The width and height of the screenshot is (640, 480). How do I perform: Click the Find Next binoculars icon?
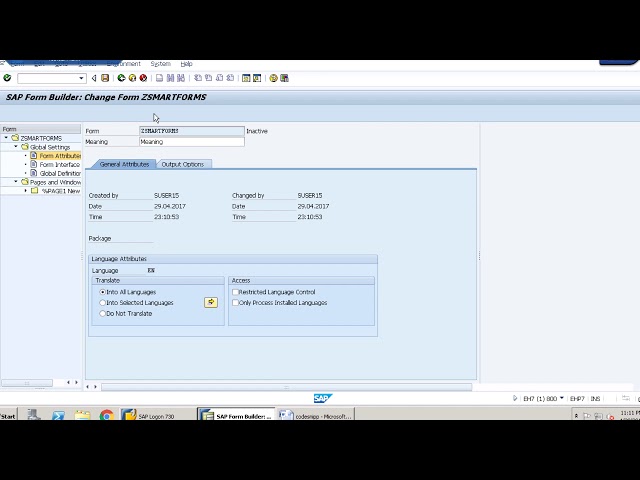[x=181, y=78]
